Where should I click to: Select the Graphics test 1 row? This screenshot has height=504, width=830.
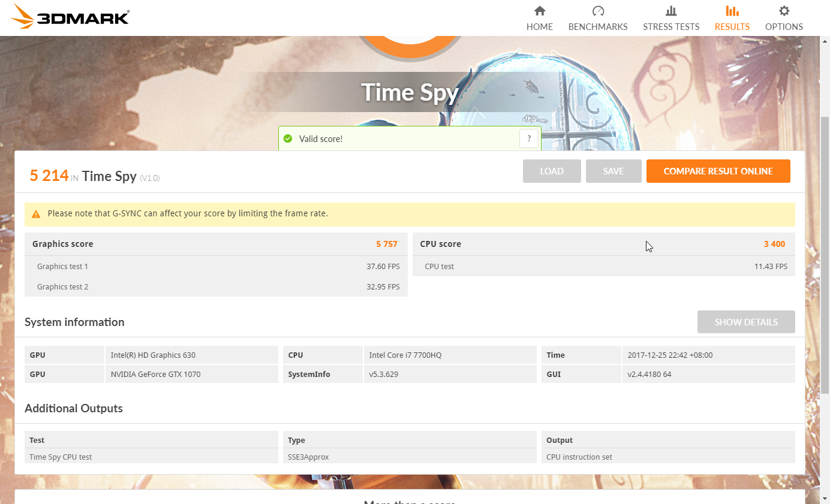pyautogui.click(x=216, y=266)
